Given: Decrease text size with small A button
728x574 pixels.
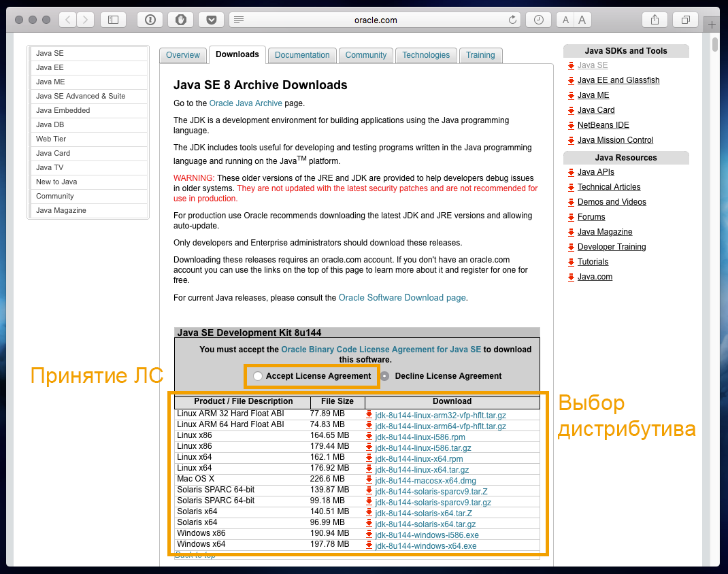Looking at the screenshot, I should 565,20.
